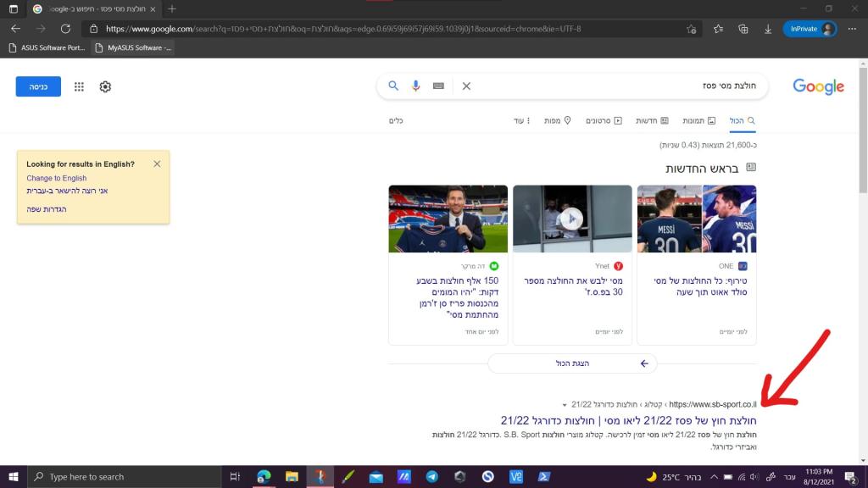Choose to stay in Hebrew link
This screenshot has height=488, width=868.
coord(67,191)
